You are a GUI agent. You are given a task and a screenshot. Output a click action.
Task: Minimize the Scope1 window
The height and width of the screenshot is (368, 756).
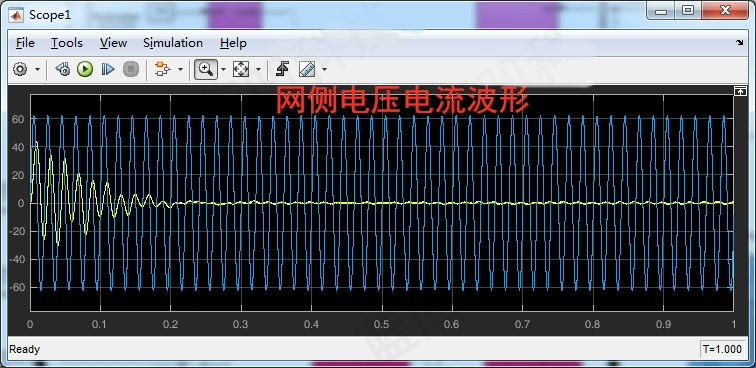[661, 11]
